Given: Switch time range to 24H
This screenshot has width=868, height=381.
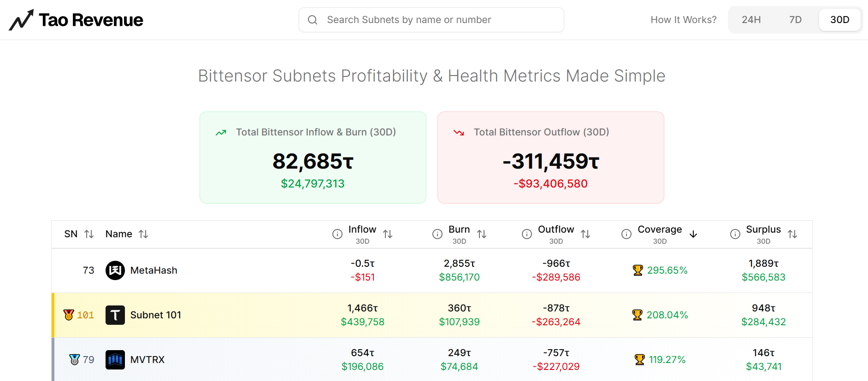Looking at the screenshot, I should [x=751, y=20].
